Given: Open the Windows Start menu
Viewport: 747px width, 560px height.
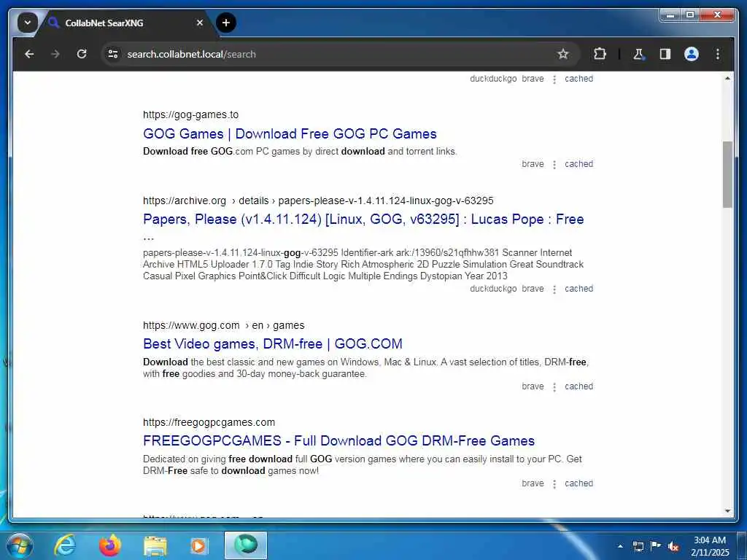Looking at the screenshot, I should [x=19, y=545].
